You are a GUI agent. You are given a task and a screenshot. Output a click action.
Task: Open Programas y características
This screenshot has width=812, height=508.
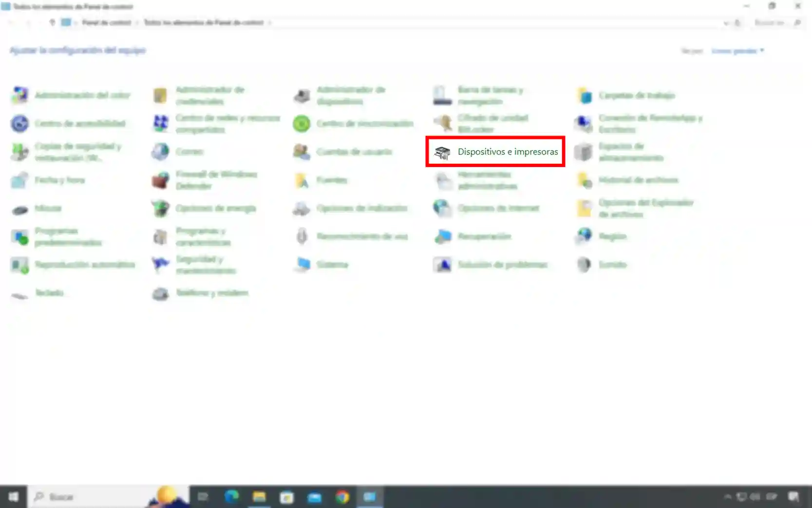[x=203, y=236]
